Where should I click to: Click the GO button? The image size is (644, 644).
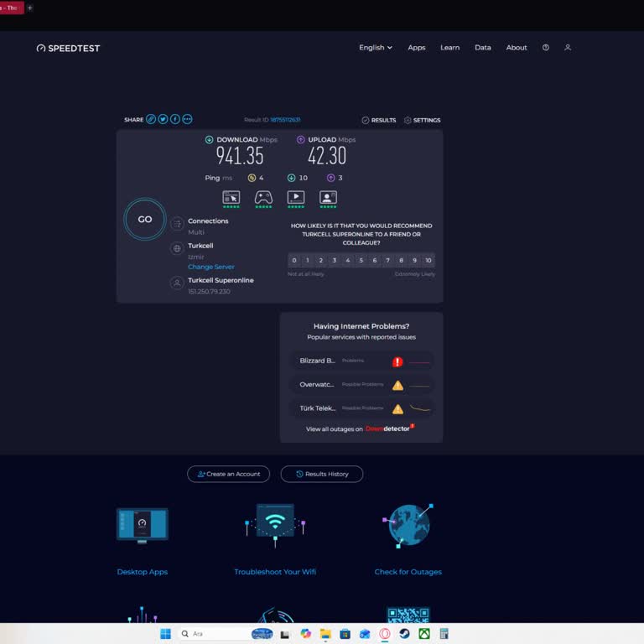[144, 220]
